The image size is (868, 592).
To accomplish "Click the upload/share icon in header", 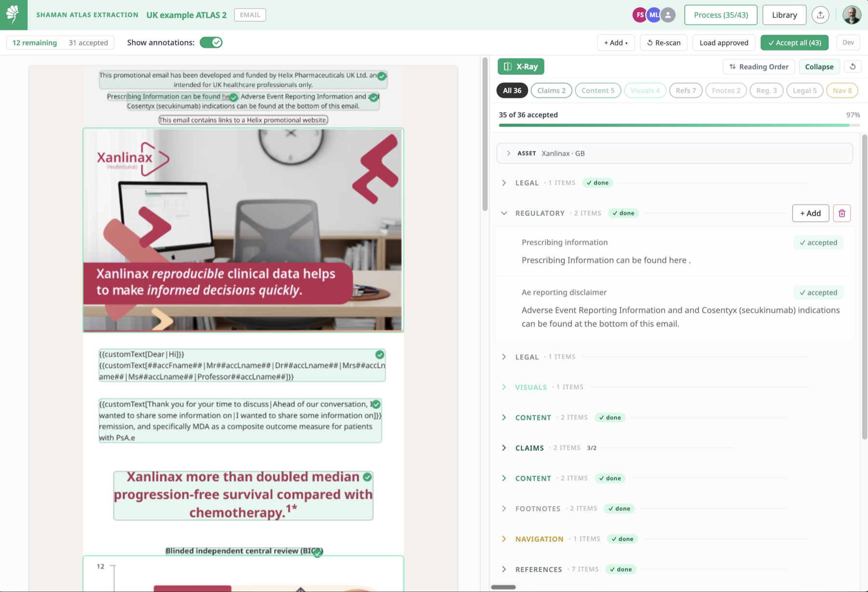I will point(820,15).
